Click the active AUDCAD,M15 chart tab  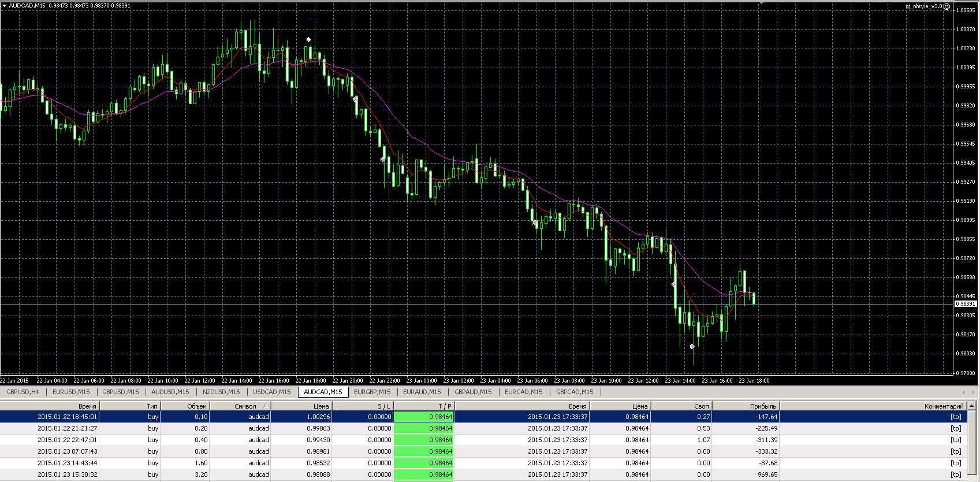(x=323, y=392)
